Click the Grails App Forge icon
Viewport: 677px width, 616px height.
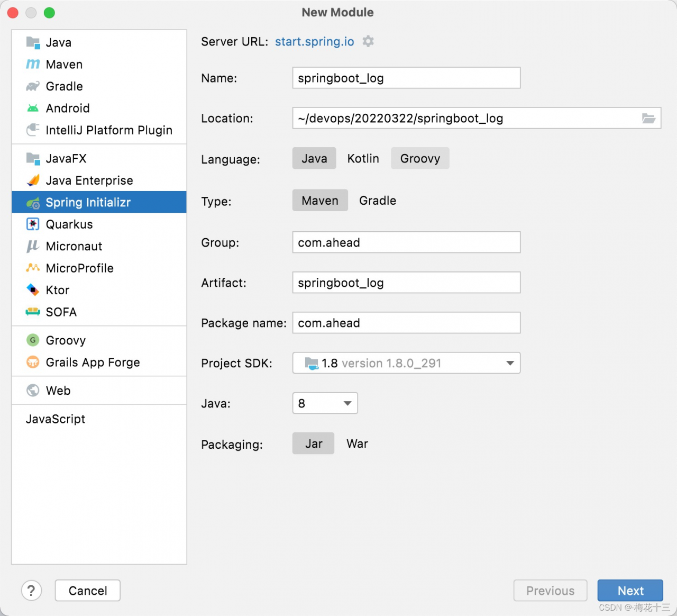33,363
